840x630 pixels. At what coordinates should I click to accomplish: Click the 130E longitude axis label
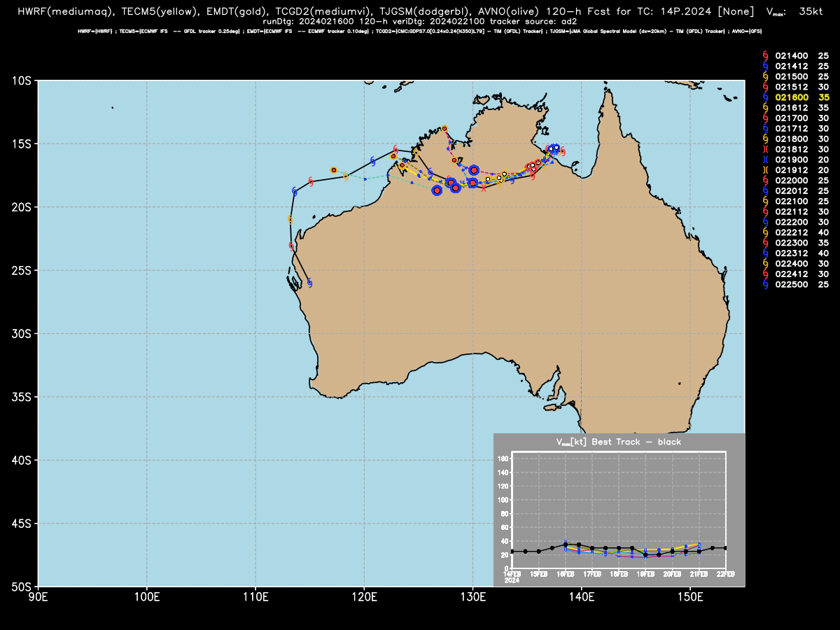[472, 596]
